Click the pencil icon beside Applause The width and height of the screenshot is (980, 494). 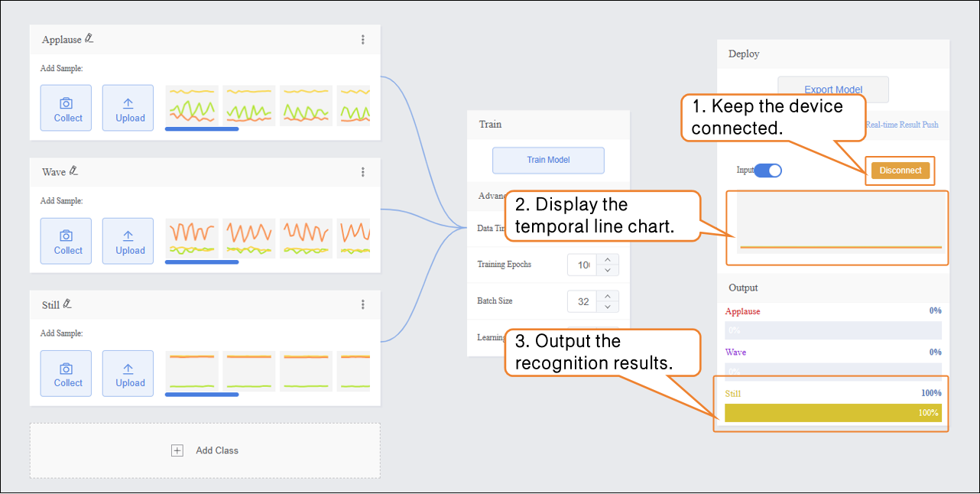(89, 38)
